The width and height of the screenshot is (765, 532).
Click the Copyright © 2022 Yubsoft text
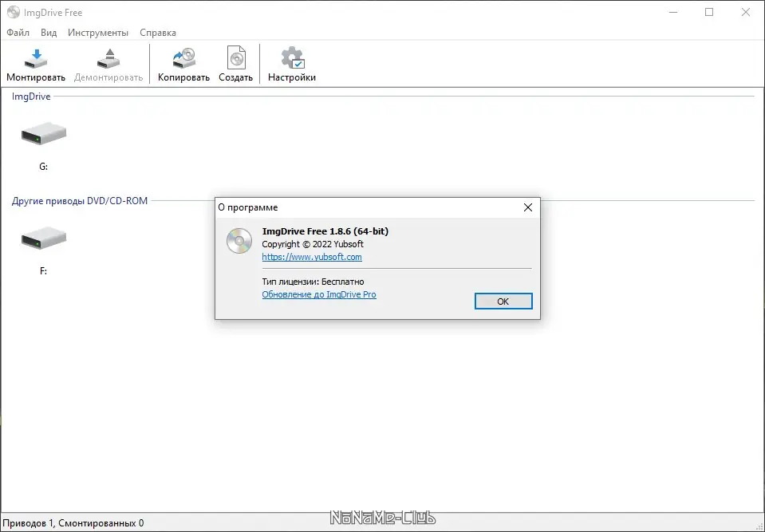313,244
